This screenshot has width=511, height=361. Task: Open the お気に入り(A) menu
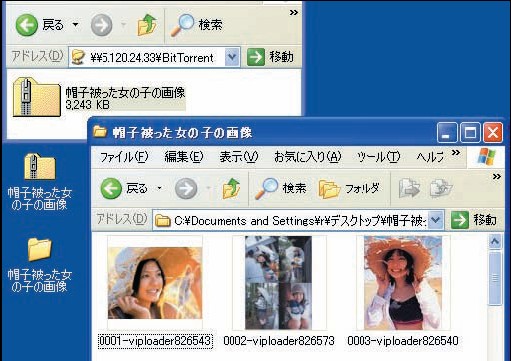pos(307,157)
